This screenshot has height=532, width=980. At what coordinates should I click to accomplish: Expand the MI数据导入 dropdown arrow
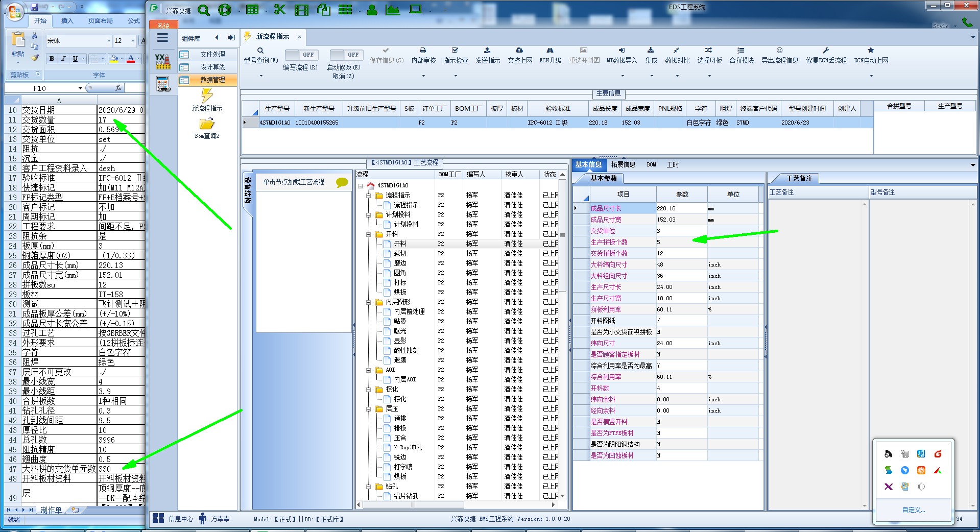click(622, 76)
